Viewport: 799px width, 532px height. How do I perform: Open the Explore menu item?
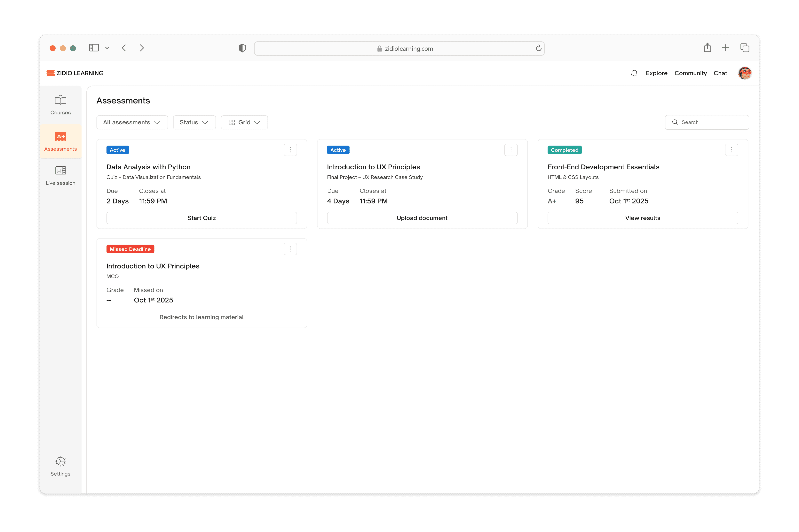click(656, 73)
